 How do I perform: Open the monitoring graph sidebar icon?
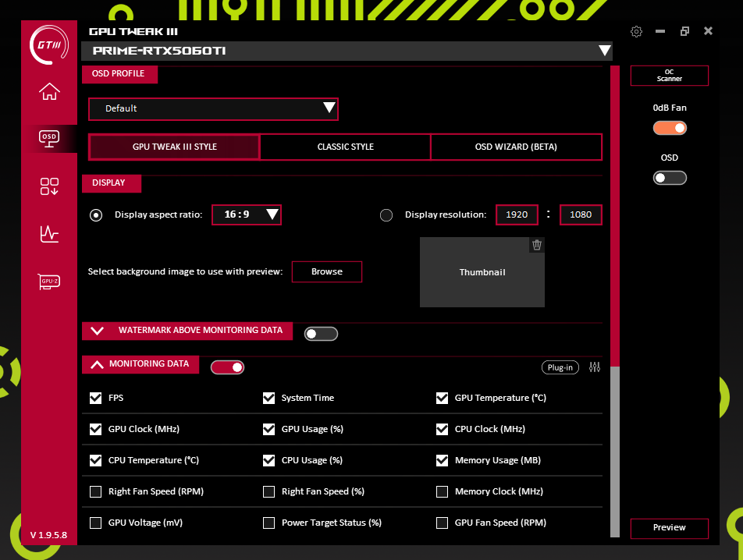pyautogui.click(x=49, y=234)
